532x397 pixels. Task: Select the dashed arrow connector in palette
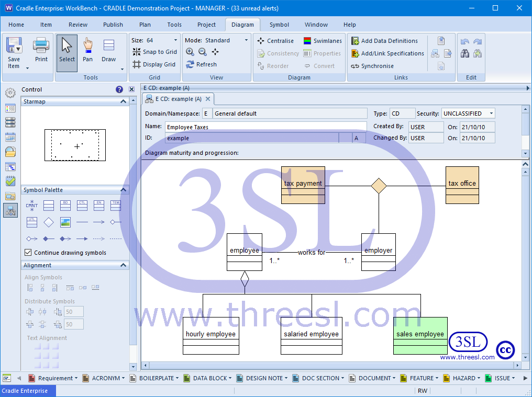[99, 239]
